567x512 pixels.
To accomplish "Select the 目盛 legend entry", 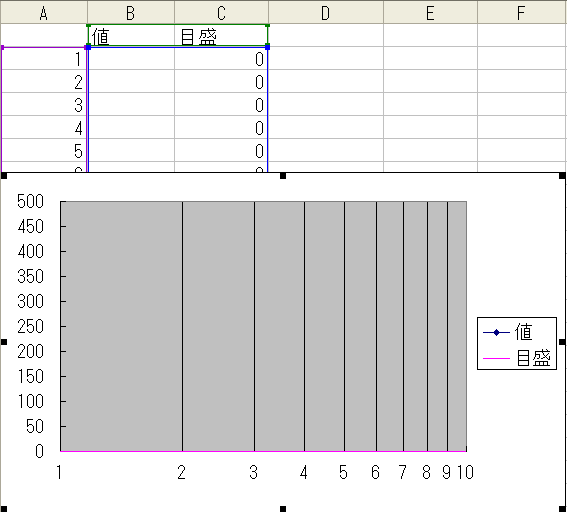I will [517, 358].
